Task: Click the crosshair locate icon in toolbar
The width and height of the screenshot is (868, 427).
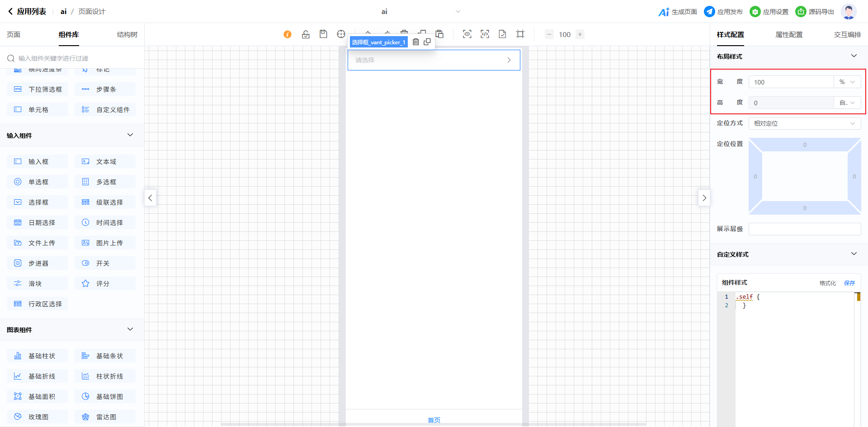Action: [341, 34]
